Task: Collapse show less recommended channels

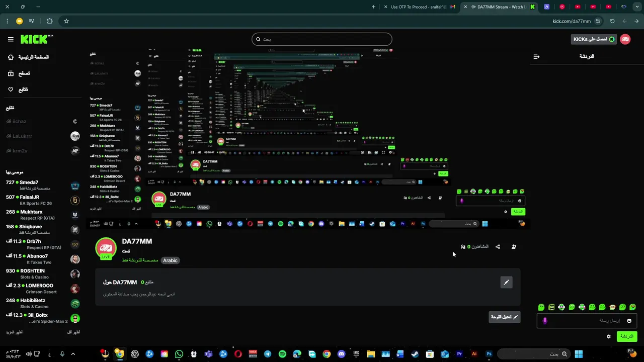Action: coord(74,332)
